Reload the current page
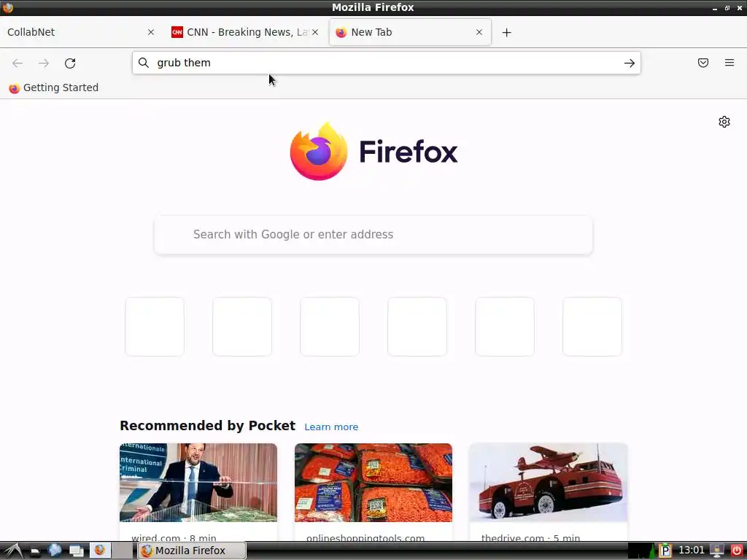Viewport: 747px width, 560px height. (x=70, y=63)
